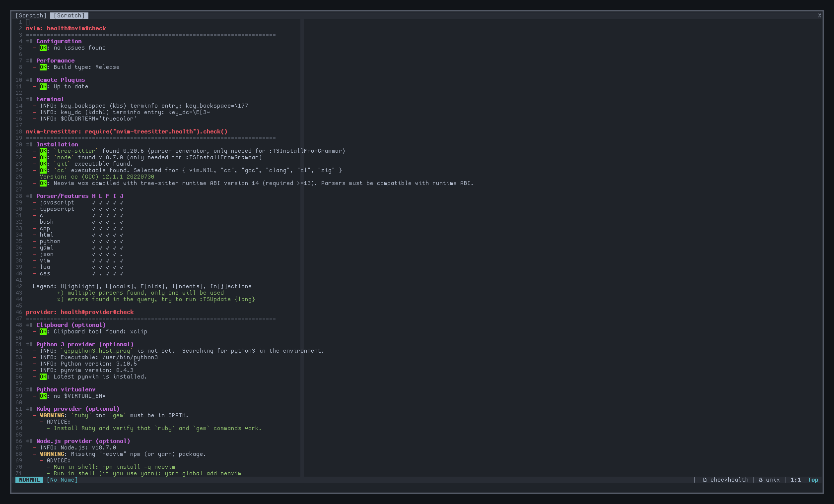Click the Top scroll position indicator
The height and width of the screenshot is (504, 834).
pos(813,480)
